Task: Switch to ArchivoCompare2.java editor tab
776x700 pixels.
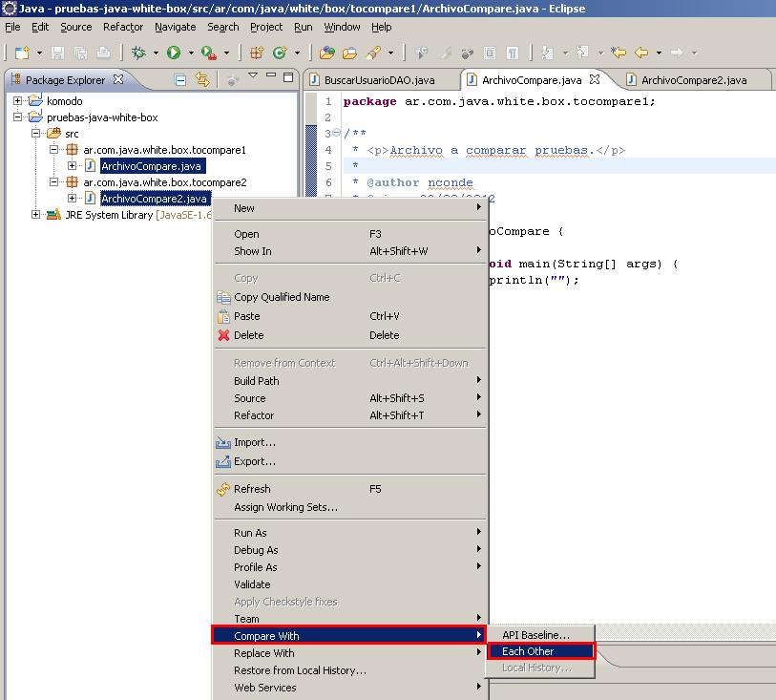Action: coord(694,80)
